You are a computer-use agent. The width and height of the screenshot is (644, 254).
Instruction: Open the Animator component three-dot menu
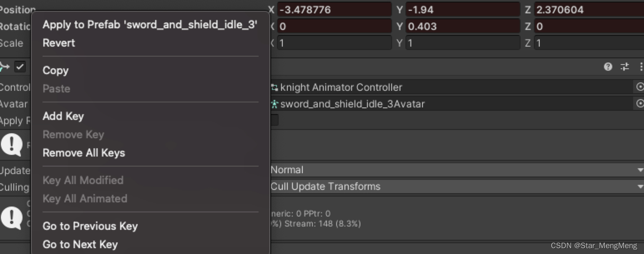pyautogui.click(x=641, y=67)
